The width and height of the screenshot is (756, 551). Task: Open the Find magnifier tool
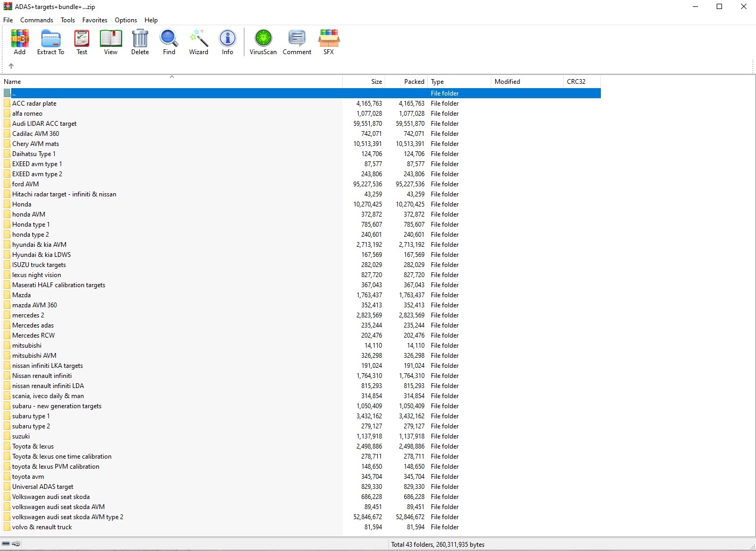(x=169, y=42)
